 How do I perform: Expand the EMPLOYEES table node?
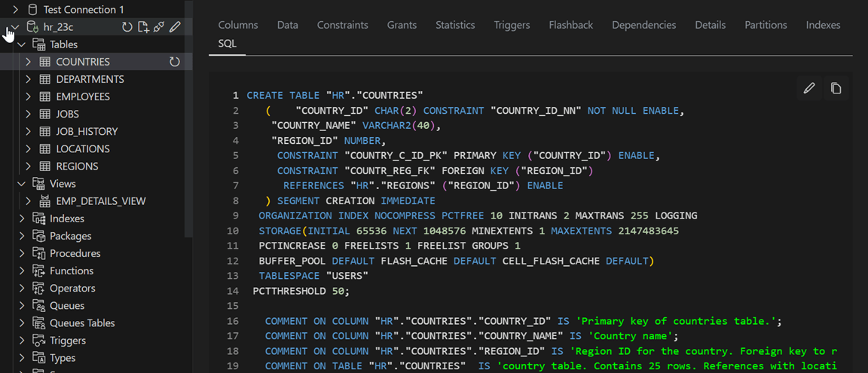point(28,96)
